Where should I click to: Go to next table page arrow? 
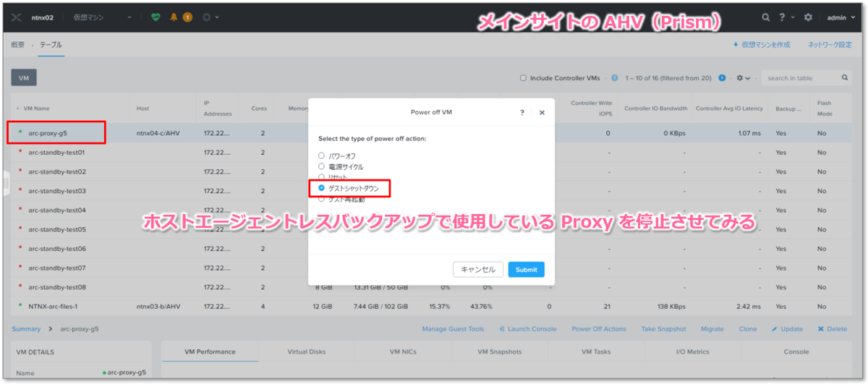pyautogui.click(x=722, y=77)
